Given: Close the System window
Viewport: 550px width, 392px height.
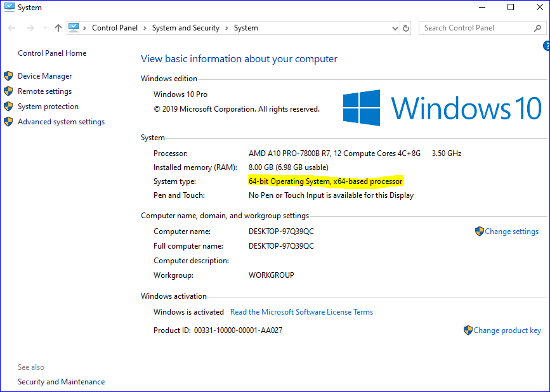Looking at the screenshot, I should click(x=540, y=8).
